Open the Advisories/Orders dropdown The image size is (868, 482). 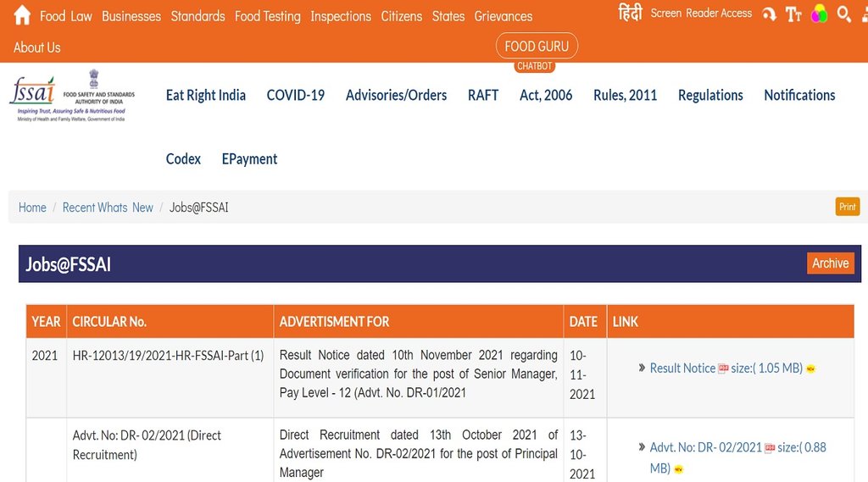click(x=396, y=95)
